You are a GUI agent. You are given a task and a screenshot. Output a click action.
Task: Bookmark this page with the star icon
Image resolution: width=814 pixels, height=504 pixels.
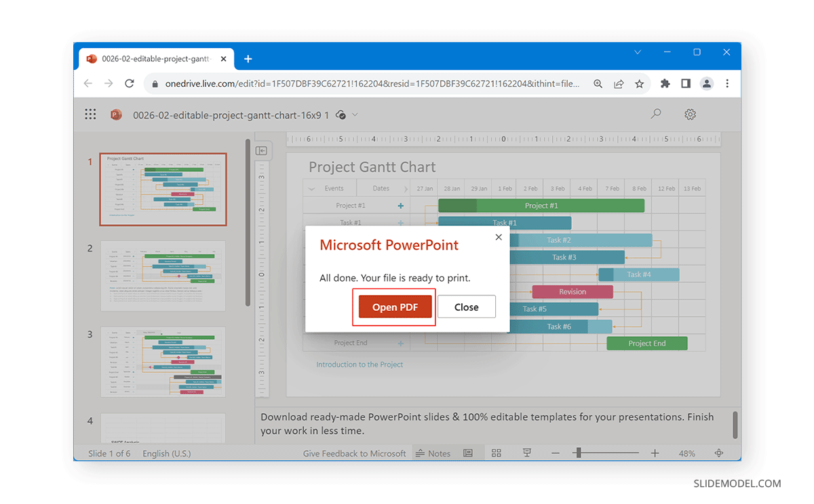click(x=639, y=83)
